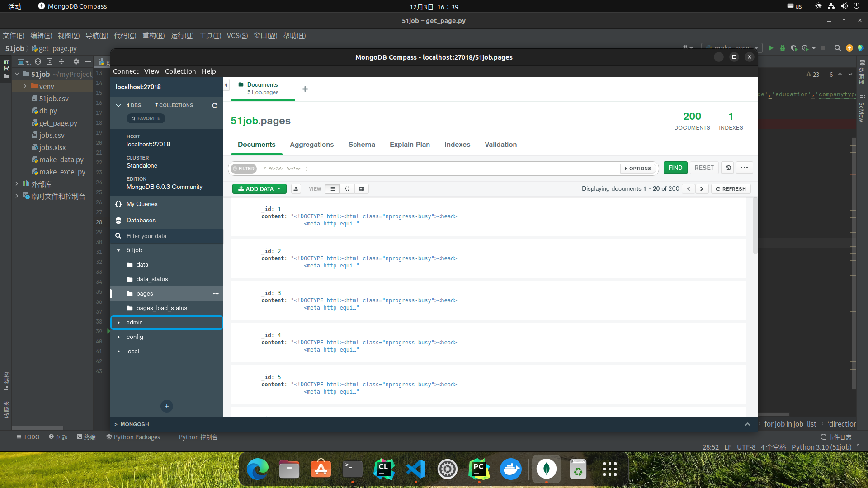Screen dimensions: 868x488
Task: Open ADD DATA dropdown
Action: point(259,189)
